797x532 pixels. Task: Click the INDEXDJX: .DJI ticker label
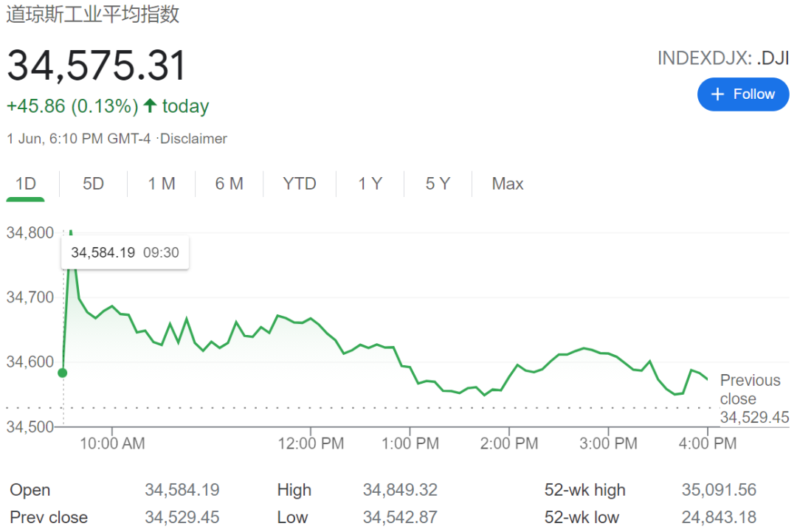722,58
